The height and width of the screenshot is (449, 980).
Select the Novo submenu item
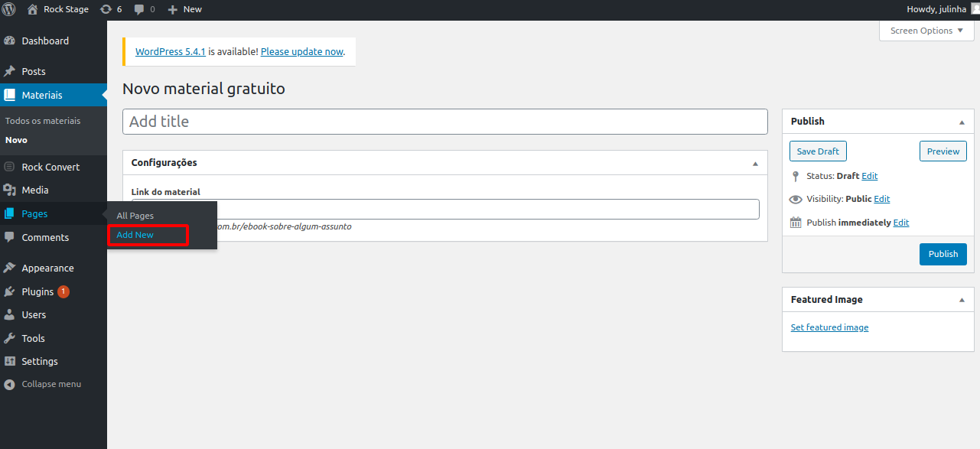[16, 141]
